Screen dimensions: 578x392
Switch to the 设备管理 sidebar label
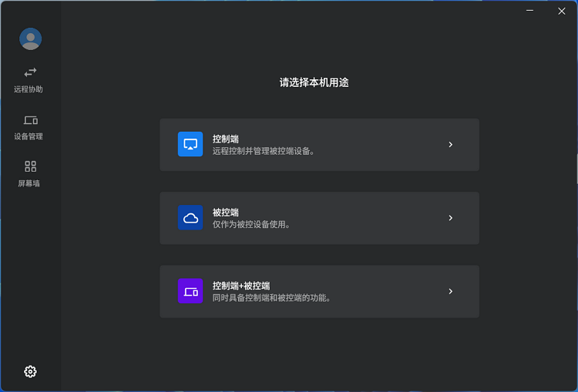(x=29, y=136)
